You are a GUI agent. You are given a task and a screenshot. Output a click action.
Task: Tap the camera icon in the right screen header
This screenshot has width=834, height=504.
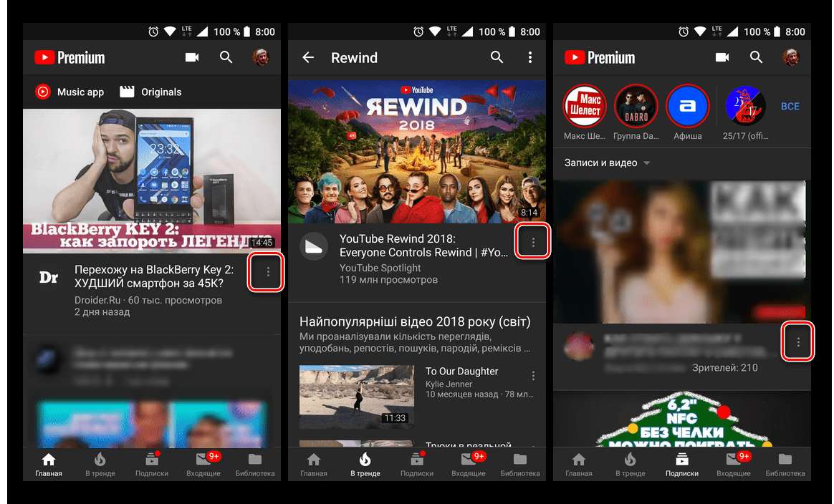tap(722, 57)
